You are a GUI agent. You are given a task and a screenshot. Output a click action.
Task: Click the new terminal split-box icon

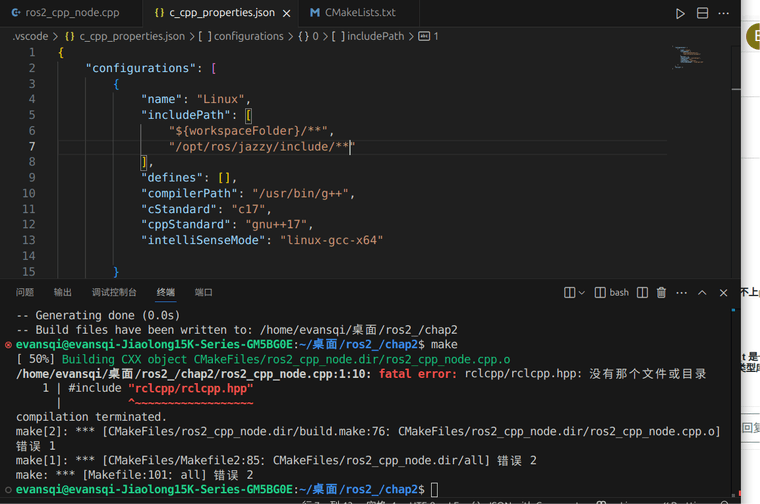[570, 293]
